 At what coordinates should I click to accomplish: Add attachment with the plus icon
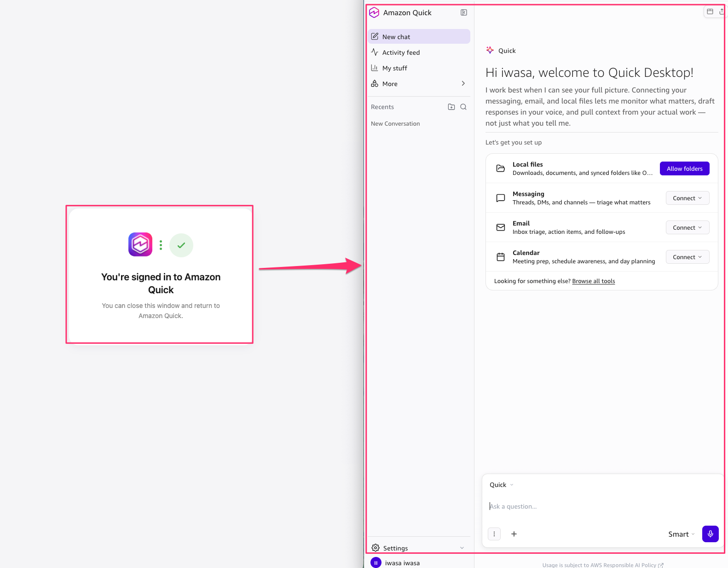(514, 534)
